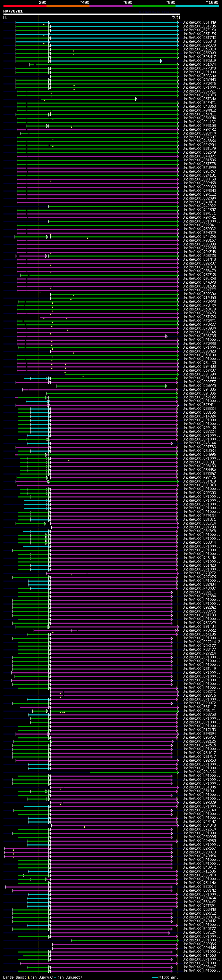The image size is (222, 980).
Task: Select the UniRef100_A2YVD9 label
Action: point(199,527)
